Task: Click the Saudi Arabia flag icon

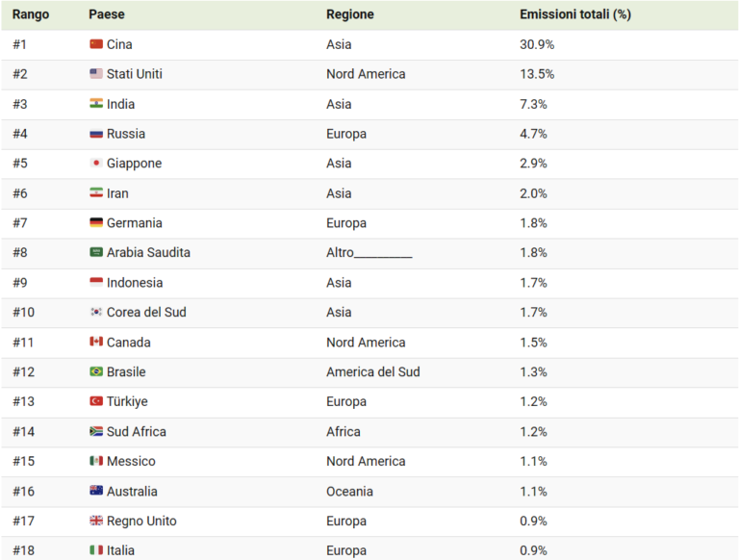Action: [x=96, y=252]
